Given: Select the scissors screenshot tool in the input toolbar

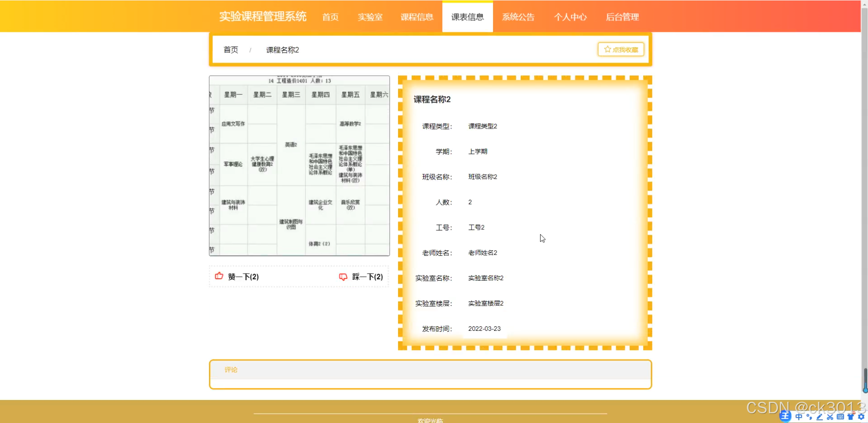Looking at the screenshot, I should coord(830,417).
